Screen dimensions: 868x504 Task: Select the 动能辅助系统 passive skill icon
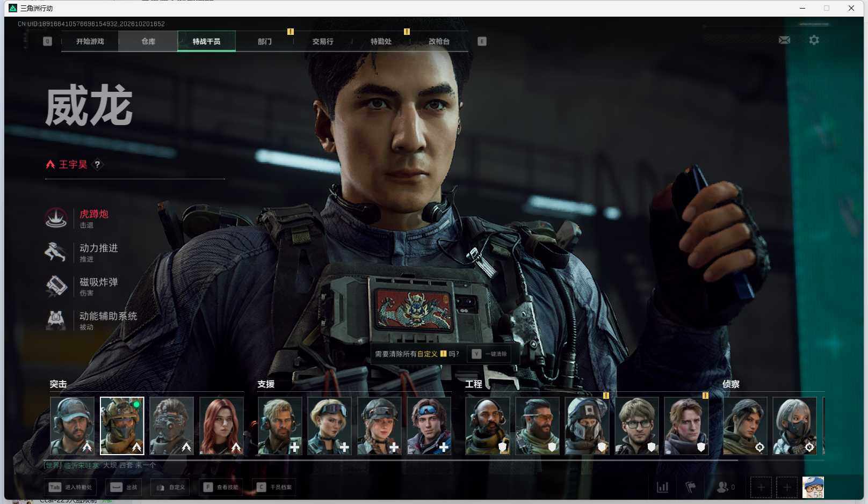click(56, 320)
